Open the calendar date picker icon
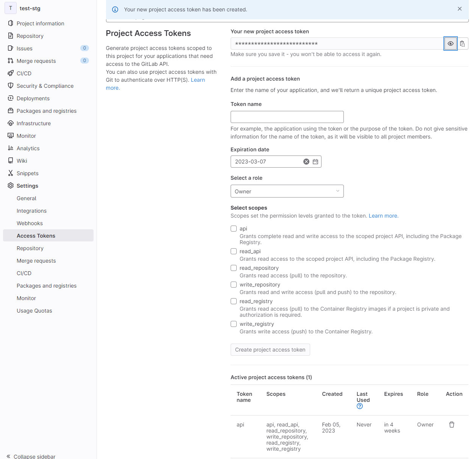This screenshot has height=459, width=476. coord(315,162)
